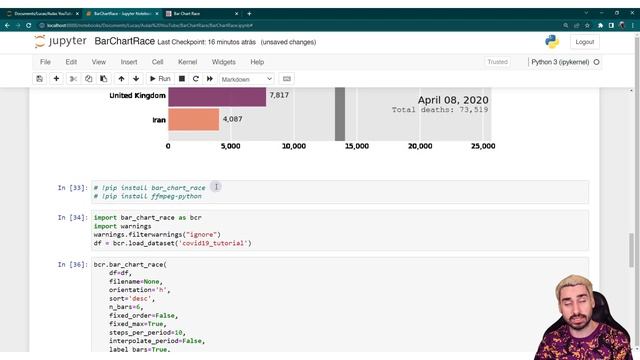The width and height of the screenshot is (640, 360).
Task: Open the Help menu
Action: pyautogui.click(x=257, y=62)
